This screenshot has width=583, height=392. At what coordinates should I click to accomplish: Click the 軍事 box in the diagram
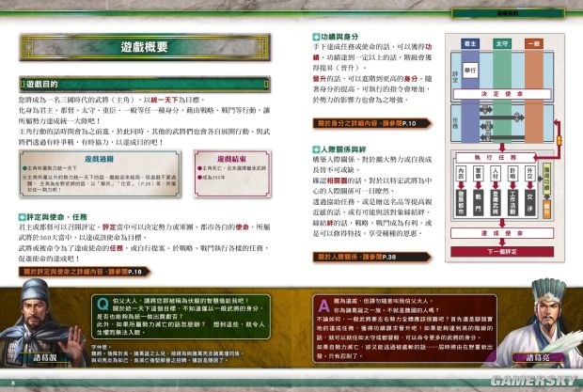click(478, 173)
